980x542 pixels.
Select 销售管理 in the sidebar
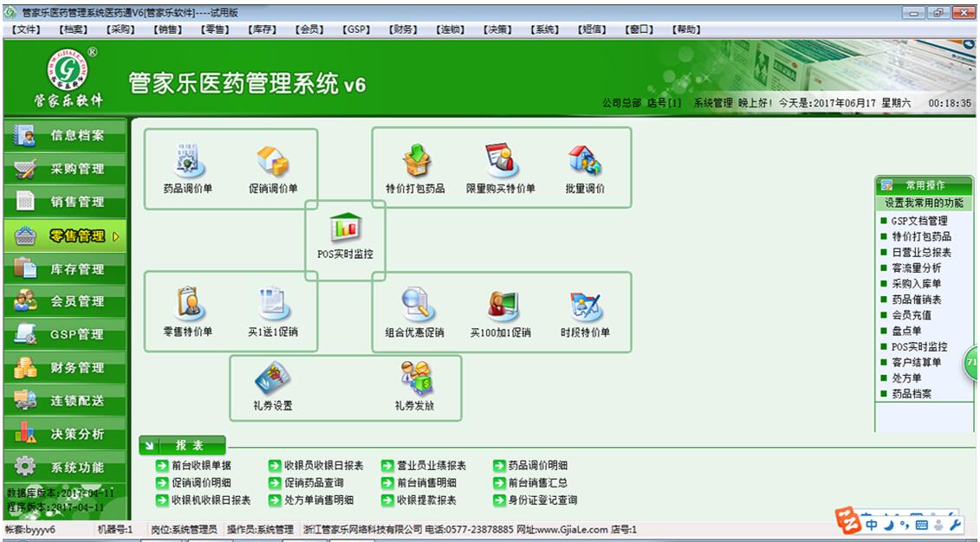click(64, 202)
